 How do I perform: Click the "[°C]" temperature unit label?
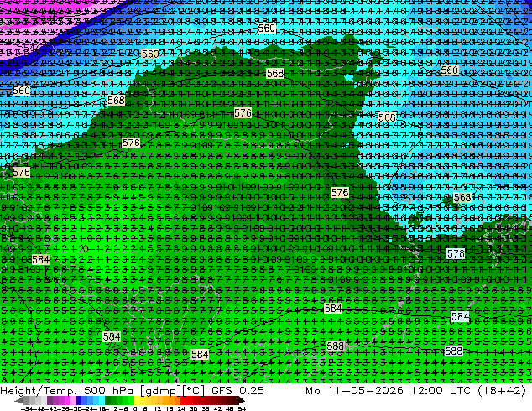click(192, 391)
